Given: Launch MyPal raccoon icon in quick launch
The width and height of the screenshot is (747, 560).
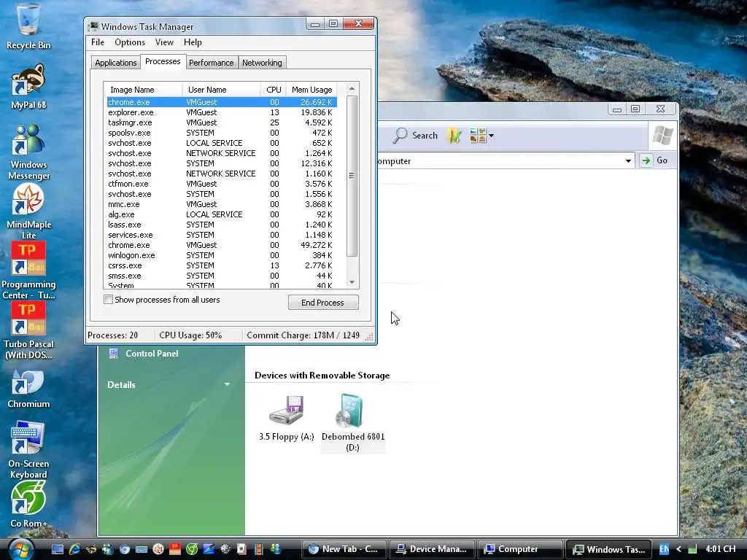Looking at the screenshot, I should click(x=91, y=550).
